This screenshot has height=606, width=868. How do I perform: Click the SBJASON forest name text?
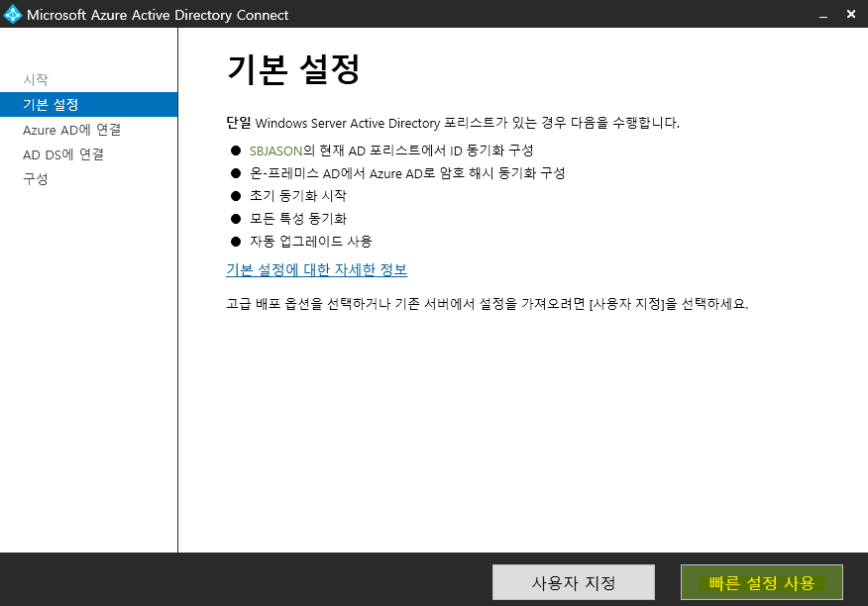tap(275, 151)
